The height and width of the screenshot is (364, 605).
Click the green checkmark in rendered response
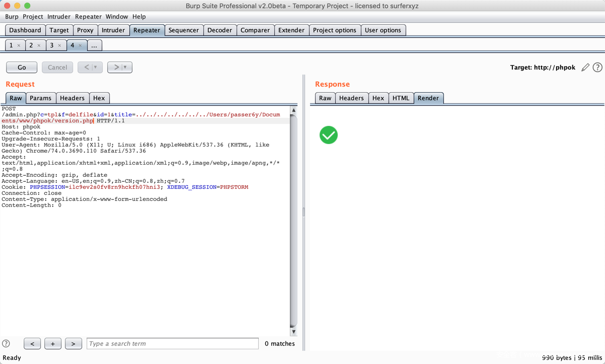[329, 135]
